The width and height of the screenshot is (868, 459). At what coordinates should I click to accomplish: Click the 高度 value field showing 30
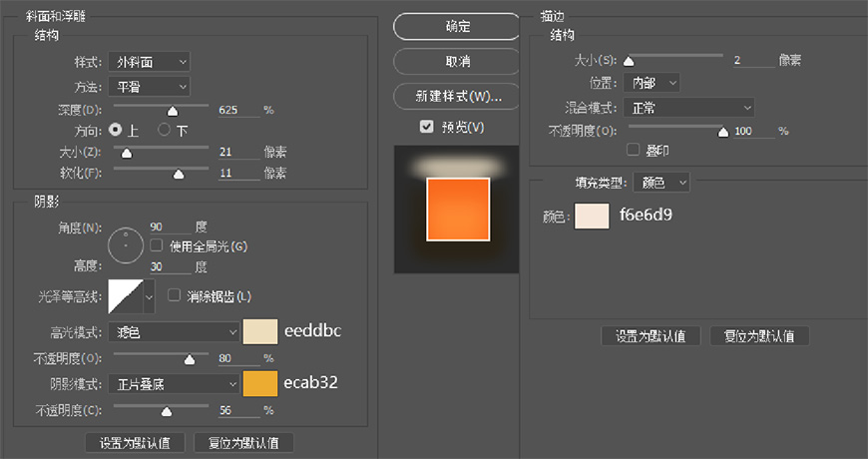(171, 266)
